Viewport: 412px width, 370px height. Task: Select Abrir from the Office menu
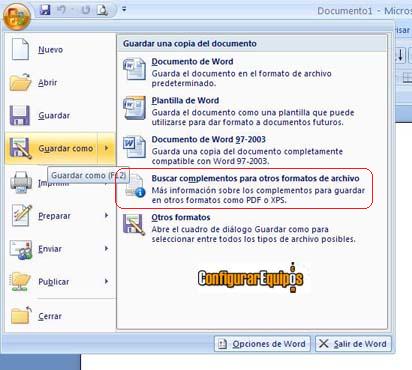(x=60, y=82)
